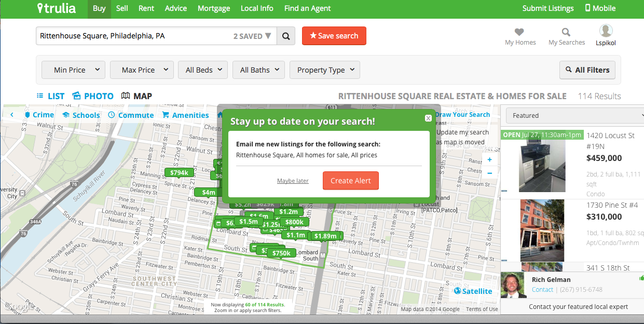Toggle Update my search as map is moved
Image resolution: width=644 pixels, height=324 pixels.
point(461,137)
